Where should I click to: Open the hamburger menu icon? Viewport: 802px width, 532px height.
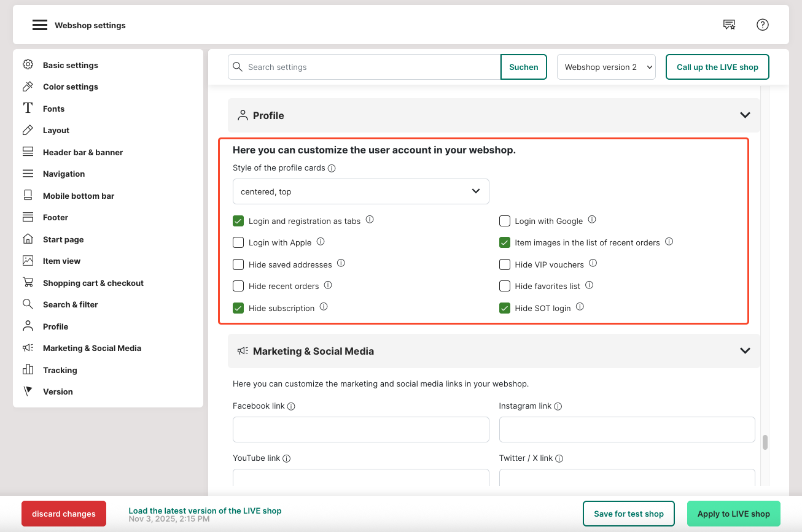click(x=40, y=25)
